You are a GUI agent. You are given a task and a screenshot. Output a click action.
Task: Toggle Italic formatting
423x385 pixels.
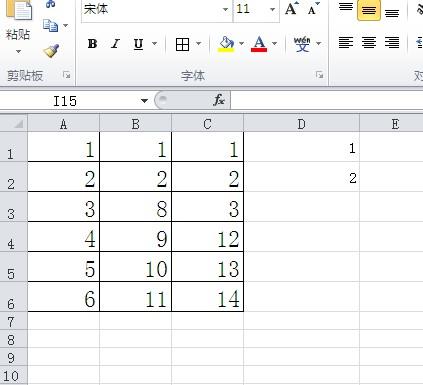coord(115,44)
